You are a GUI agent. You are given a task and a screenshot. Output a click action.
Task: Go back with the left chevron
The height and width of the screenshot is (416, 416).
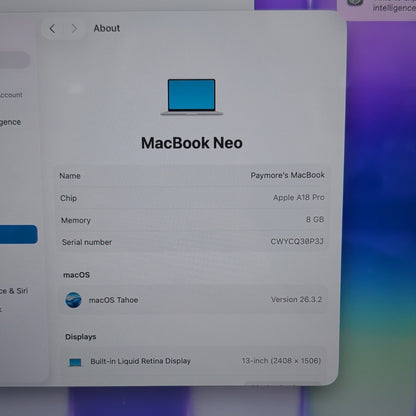tap(52, 29)
